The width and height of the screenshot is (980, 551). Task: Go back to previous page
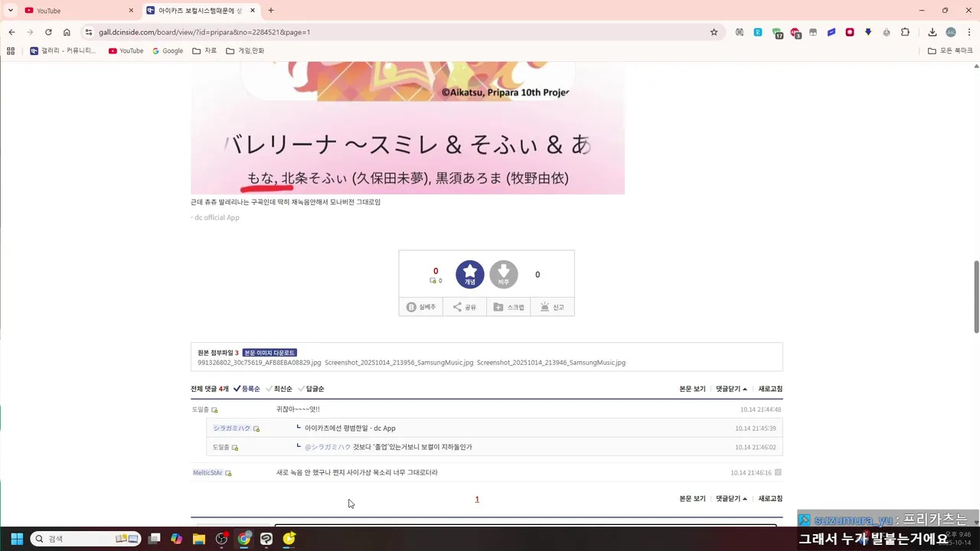11,32
